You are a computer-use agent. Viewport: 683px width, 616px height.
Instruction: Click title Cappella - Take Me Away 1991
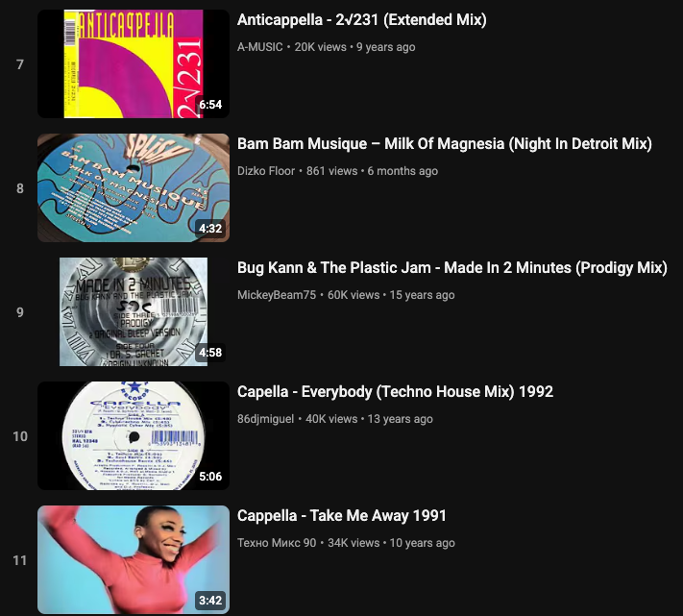tap(342, 516)
